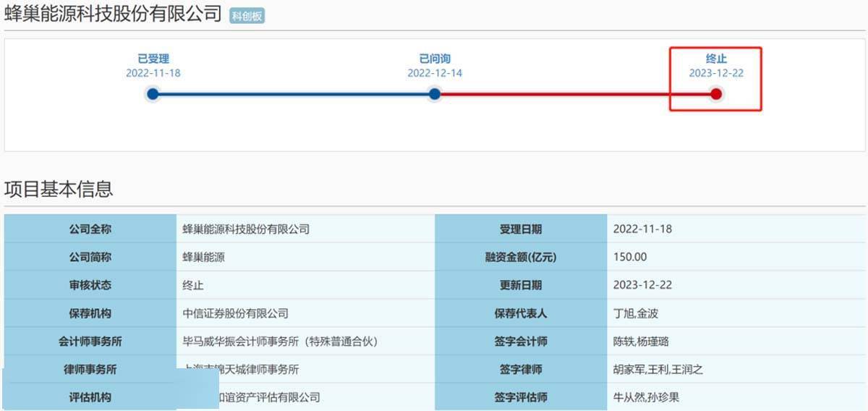The image size is (868, 411).
Task: Click the 项目基本信息 section heading
Action: click(59, 189)
